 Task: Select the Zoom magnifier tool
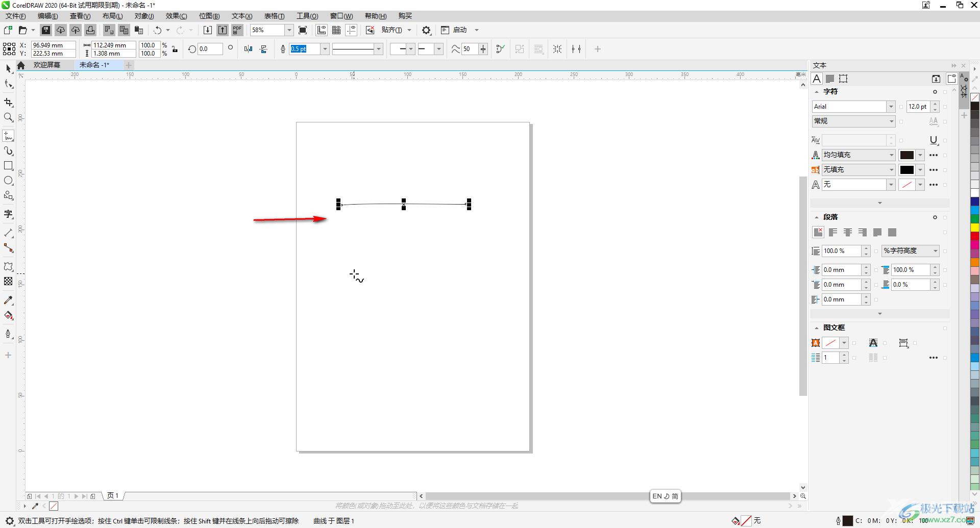pos(8,117)
